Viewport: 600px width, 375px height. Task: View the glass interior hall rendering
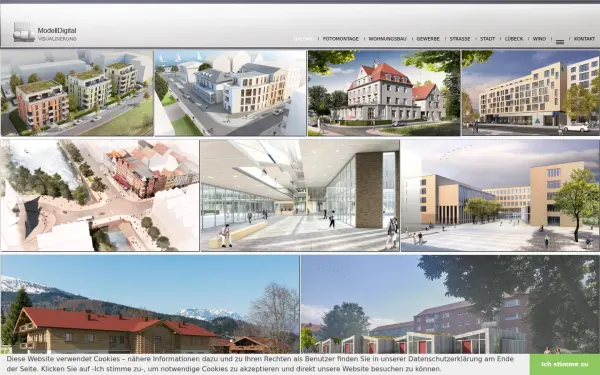300,195
